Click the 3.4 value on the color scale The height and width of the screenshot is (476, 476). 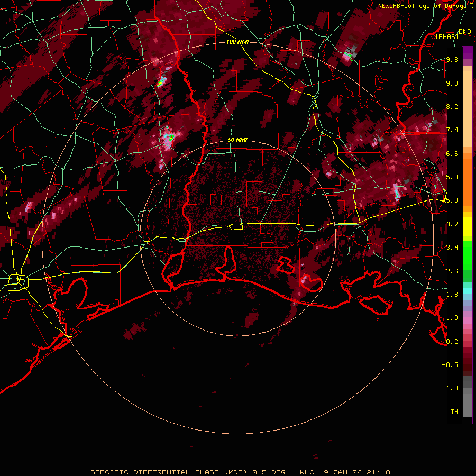click(x=452, y=247)
